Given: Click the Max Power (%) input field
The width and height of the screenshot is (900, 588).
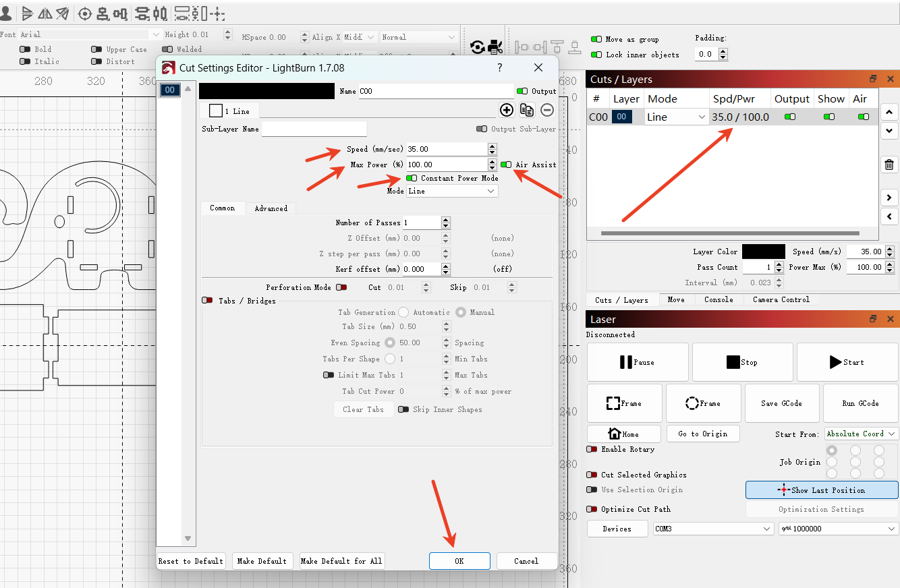Looking at the screenshot, I should tap(447, 165).
